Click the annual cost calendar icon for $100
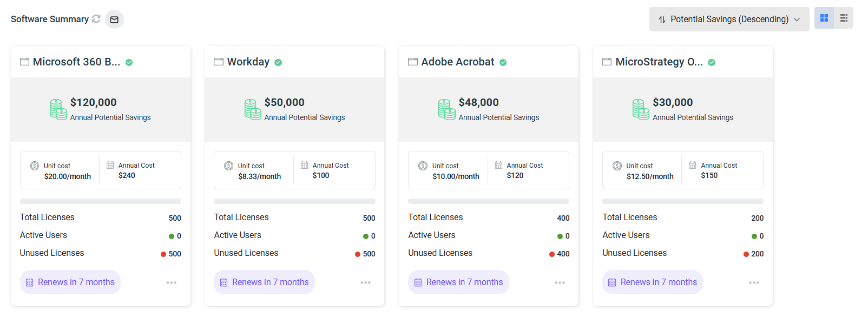The width and height of the screenshot is (868, 317). click(305, 165)
